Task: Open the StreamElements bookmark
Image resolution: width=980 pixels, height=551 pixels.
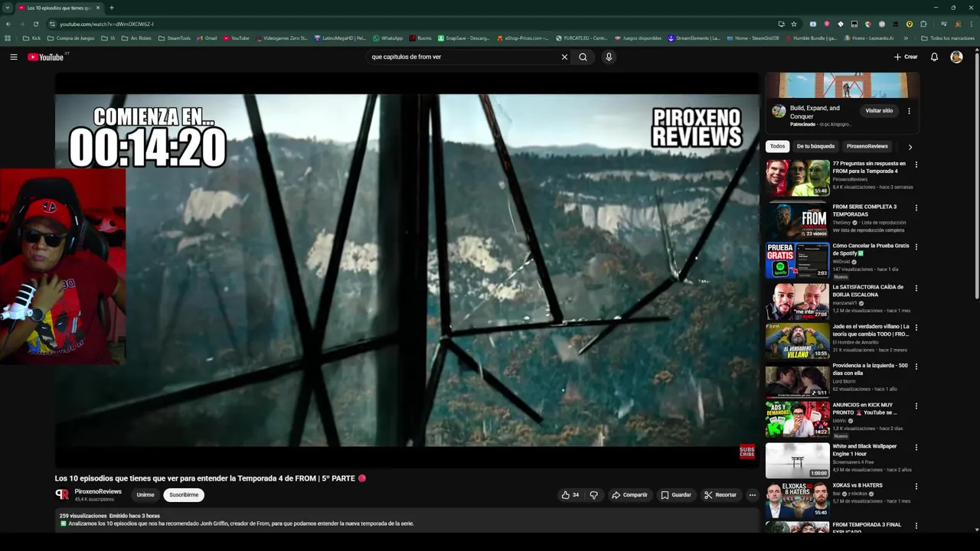Action: click(x=694, y=38)
